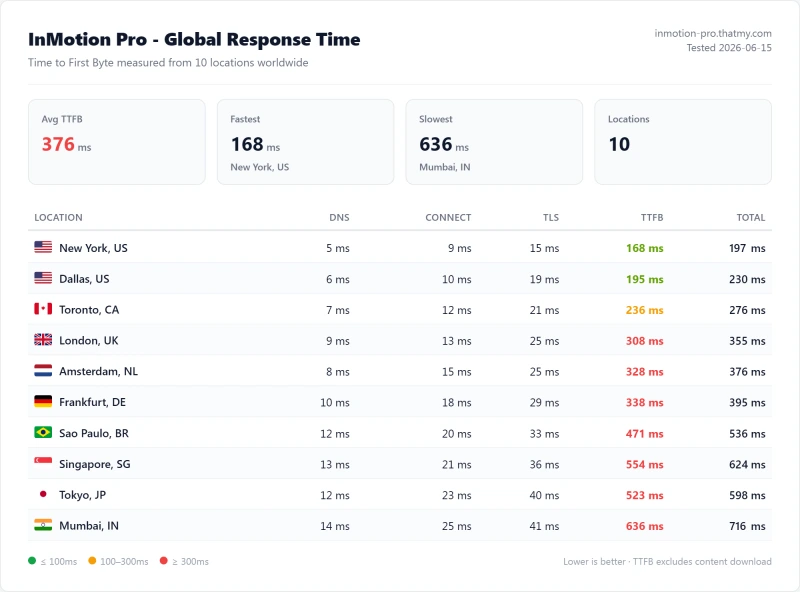The height and width of the screenshot is (592, 800).
Task: Click the US flag beside New York
Action: point(43,247)
